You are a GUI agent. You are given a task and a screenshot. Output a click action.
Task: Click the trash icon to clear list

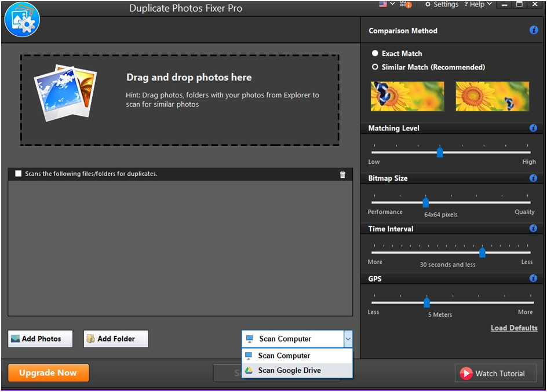pyautogui.click(x=342, y=174)
